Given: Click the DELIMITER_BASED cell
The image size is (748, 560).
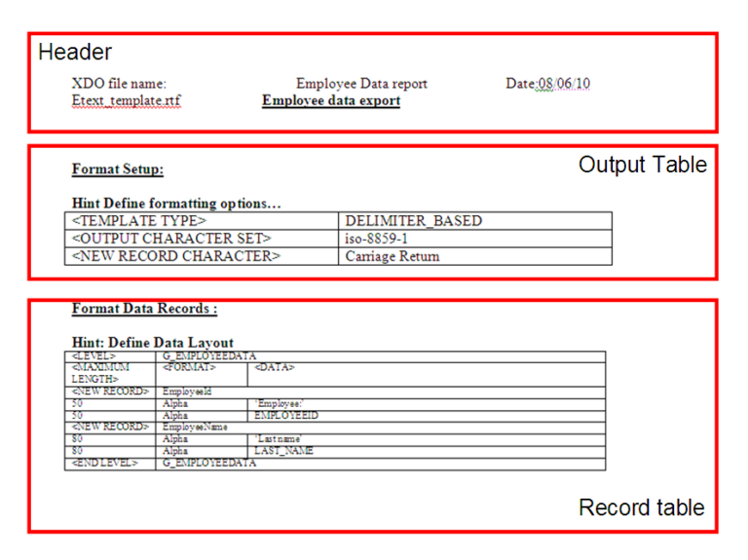Looking at the screenshot, I should 414,221.
